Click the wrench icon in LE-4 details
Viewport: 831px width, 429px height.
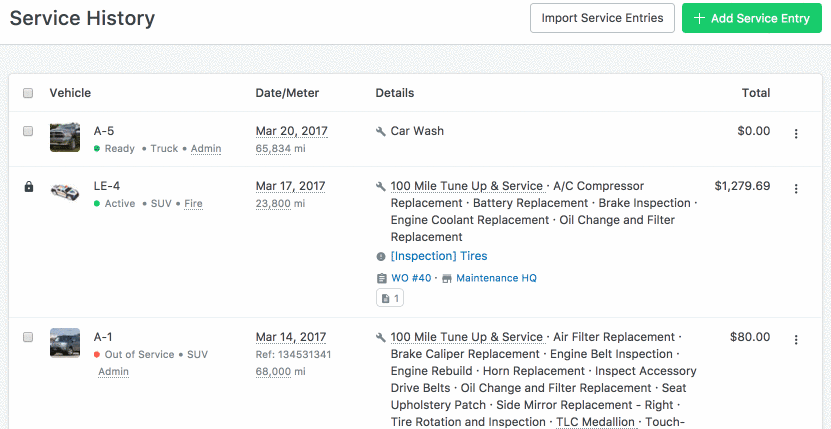tap(381, 187)
